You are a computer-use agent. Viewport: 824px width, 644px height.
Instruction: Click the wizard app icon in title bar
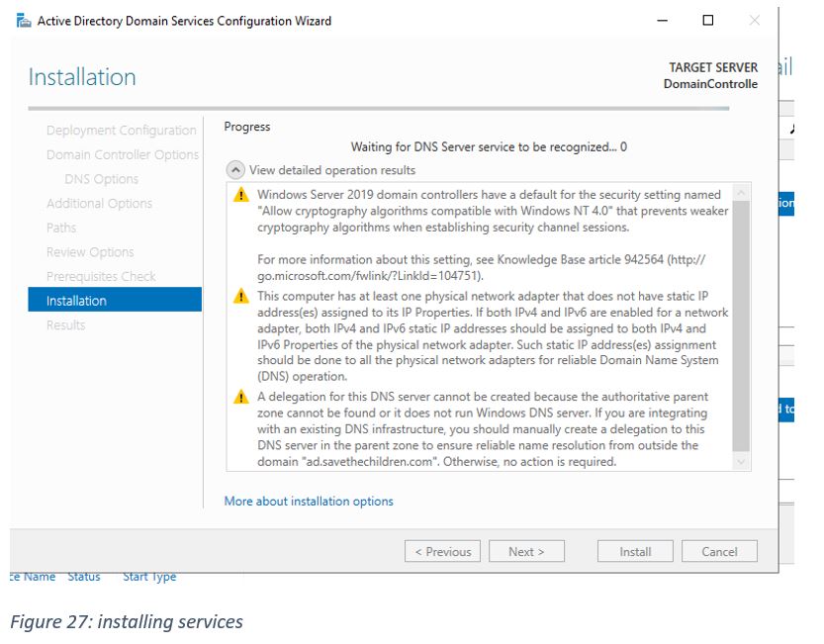(23, 21)
